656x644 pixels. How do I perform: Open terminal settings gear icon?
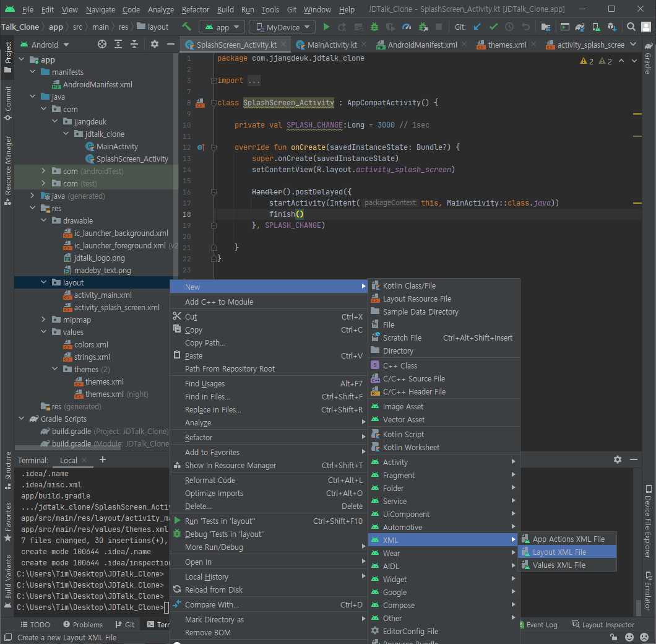click(618, 459)
